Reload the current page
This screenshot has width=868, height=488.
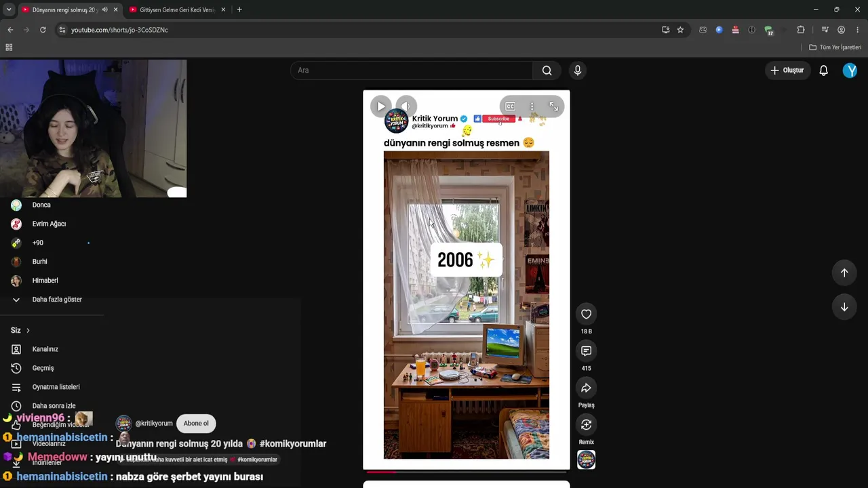43,30
